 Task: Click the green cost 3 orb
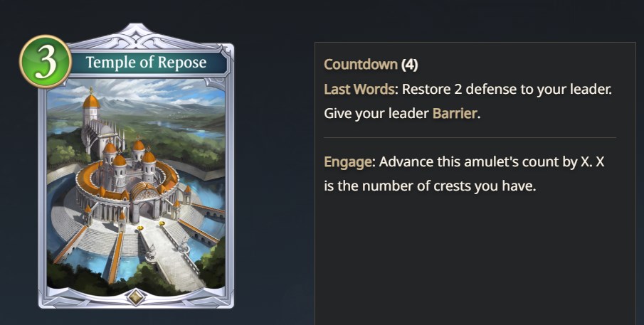pyautogui.click(x=45, y=62)
